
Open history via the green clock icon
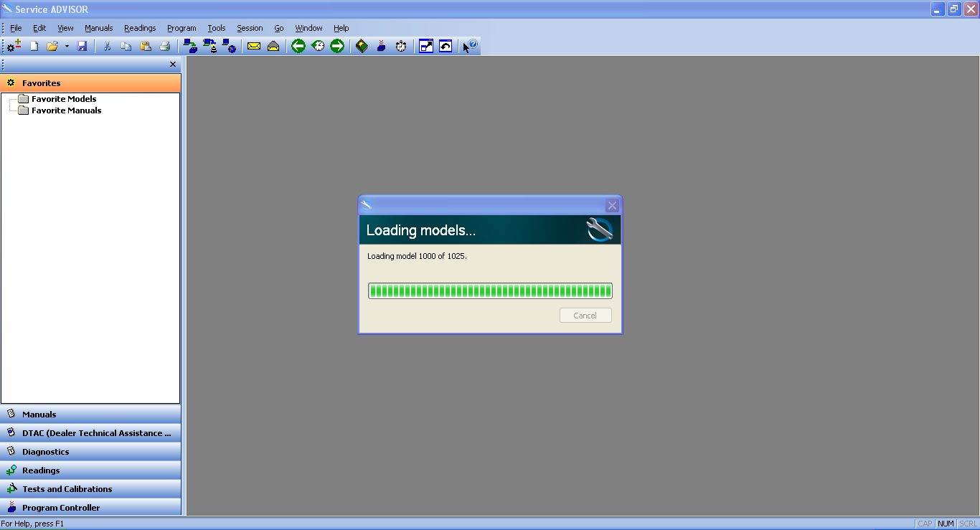318,46
